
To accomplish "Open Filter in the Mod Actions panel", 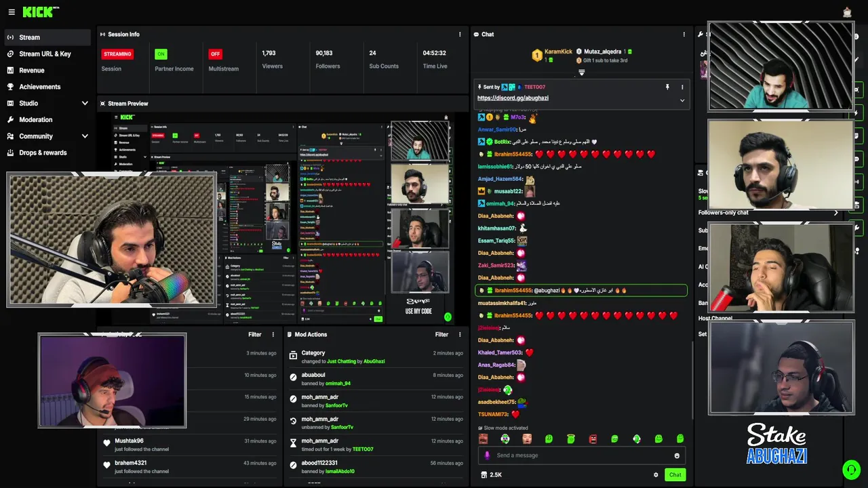I will (441, 334).
